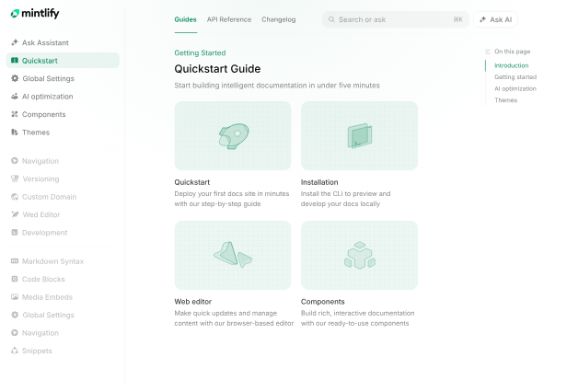Open Code Blocks in the sidebar

point(43,279)
